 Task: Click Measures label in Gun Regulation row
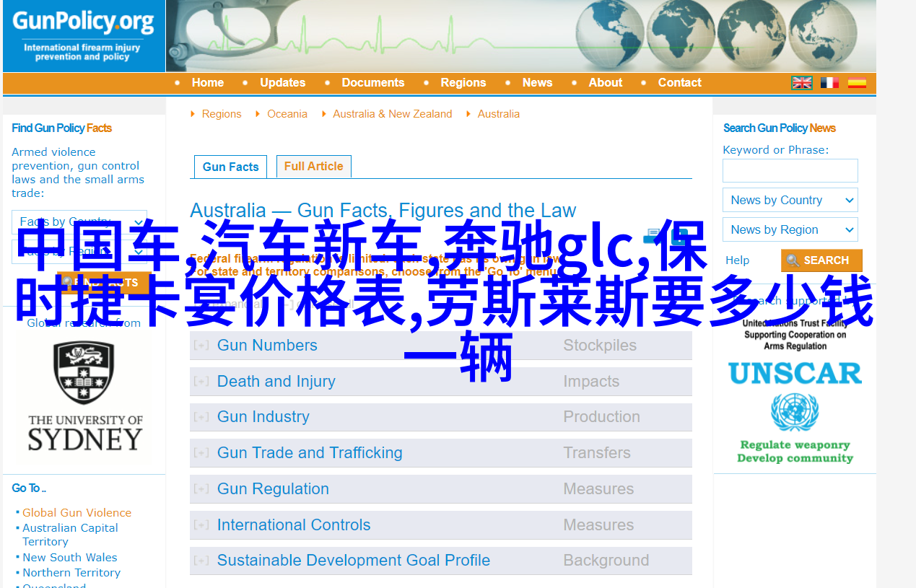599,489
